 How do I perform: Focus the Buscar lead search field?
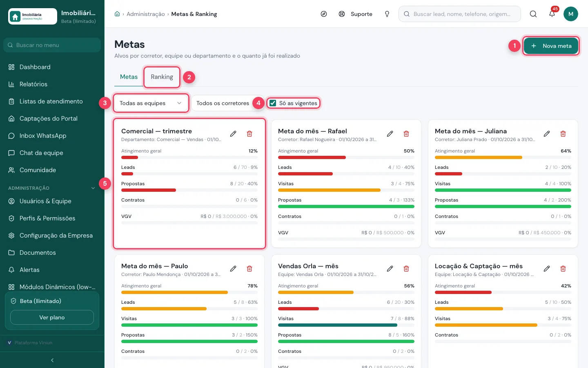pos(460,14)
